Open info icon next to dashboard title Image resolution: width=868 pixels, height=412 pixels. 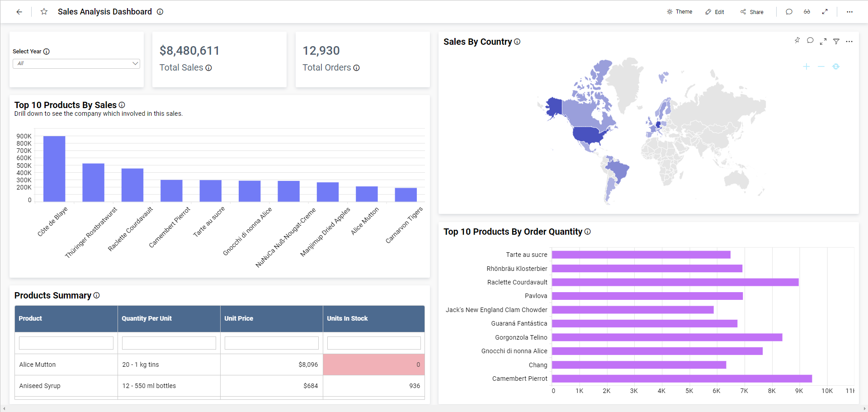click(160, 12)
